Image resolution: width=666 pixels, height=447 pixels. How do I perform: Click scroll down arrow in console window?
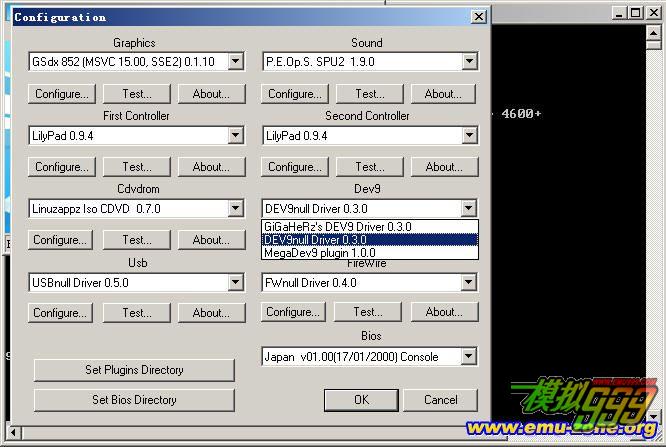(653, 417)
